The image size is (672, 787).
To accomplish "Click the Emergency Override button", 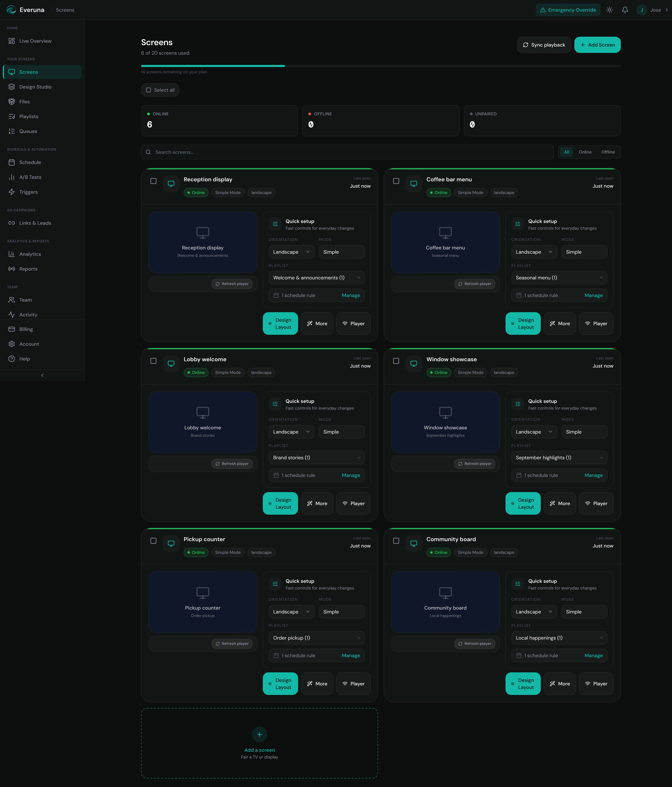I will pyautogui.click(x=568, y=10).
